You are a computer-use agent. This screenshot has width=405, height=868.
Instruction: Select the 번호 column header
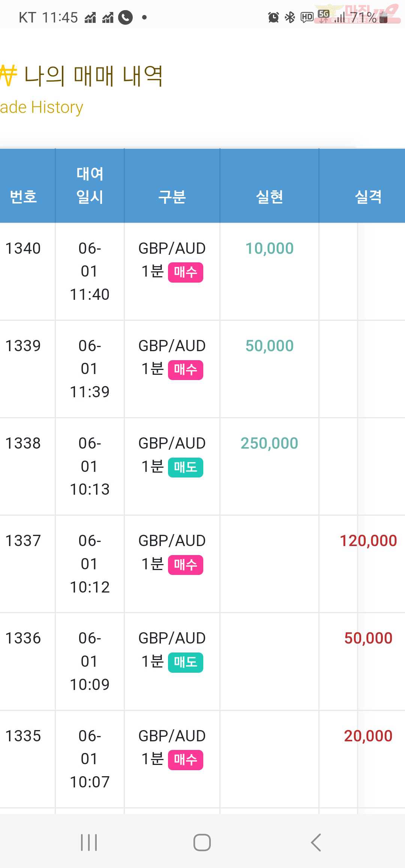[x=23, y=196]
